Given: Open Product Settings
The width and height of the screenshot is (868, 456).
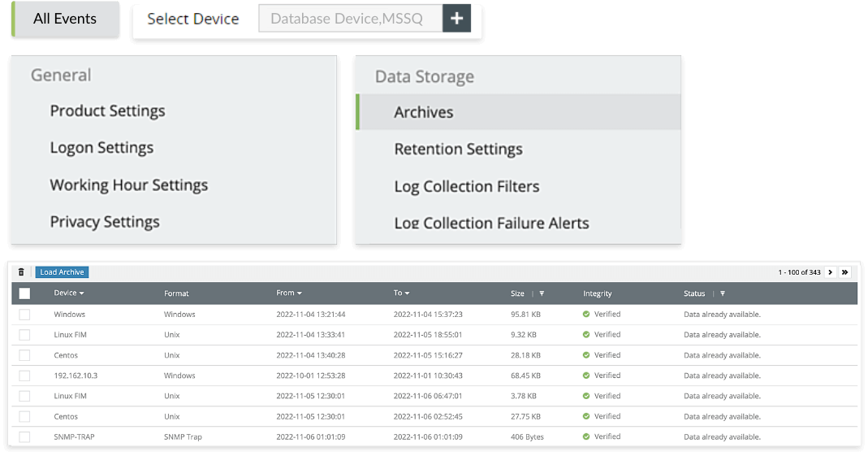Looking at the screenshot, I should point(107,111).
